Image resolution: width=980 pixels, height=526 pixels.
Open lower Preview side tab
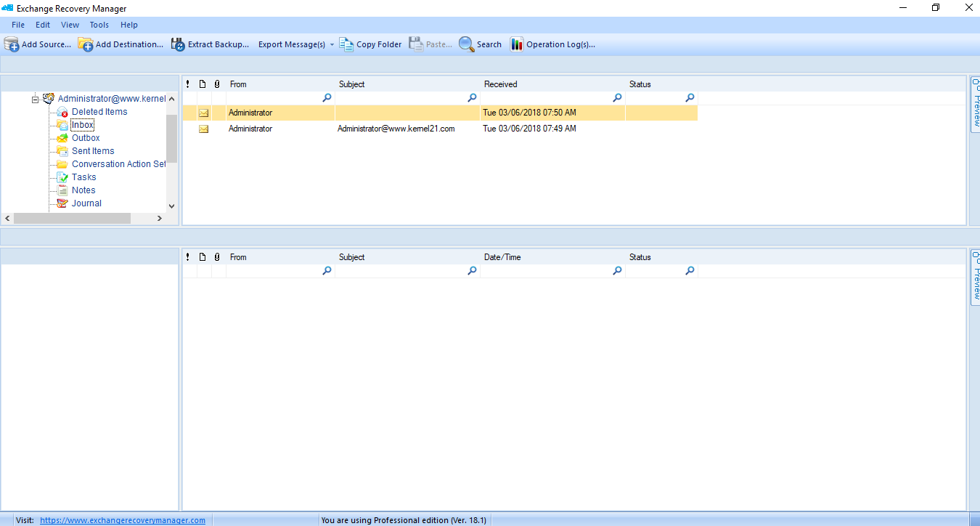pos(975,278)
